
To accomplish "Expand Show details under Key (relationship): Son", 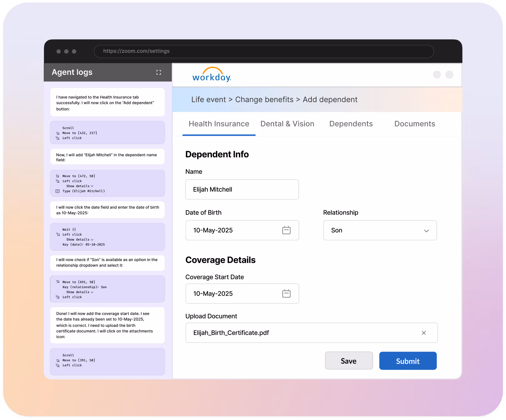I will 80,292.
